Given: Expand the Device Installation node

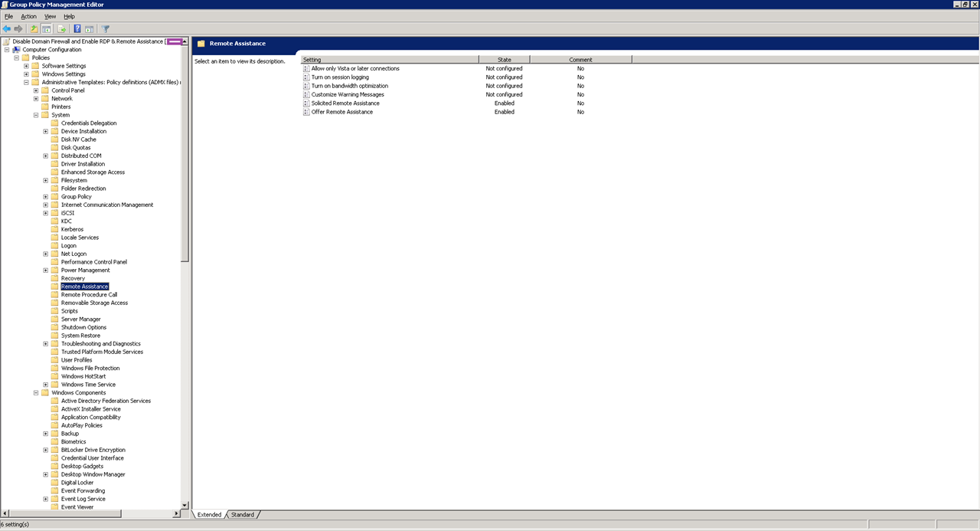Looking at the screenshot, I should click(x=45, y=131).
